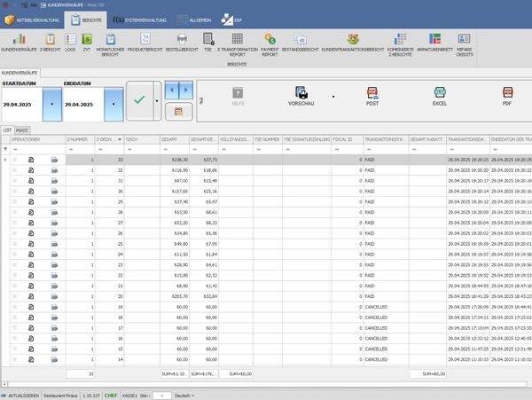The image size is (532, 400).
Task: Click the Produktbericht ribbon icon
Action: coord(146,42)
